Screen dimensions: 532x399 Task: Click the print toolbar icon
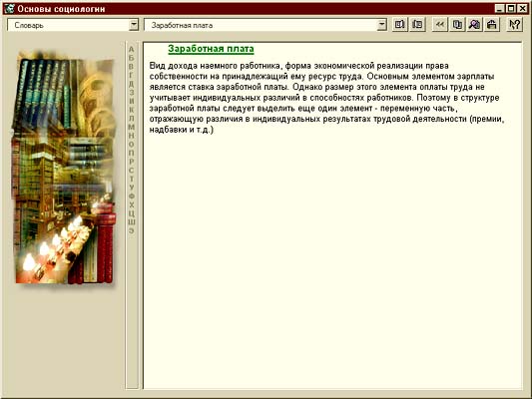point(492,24)
